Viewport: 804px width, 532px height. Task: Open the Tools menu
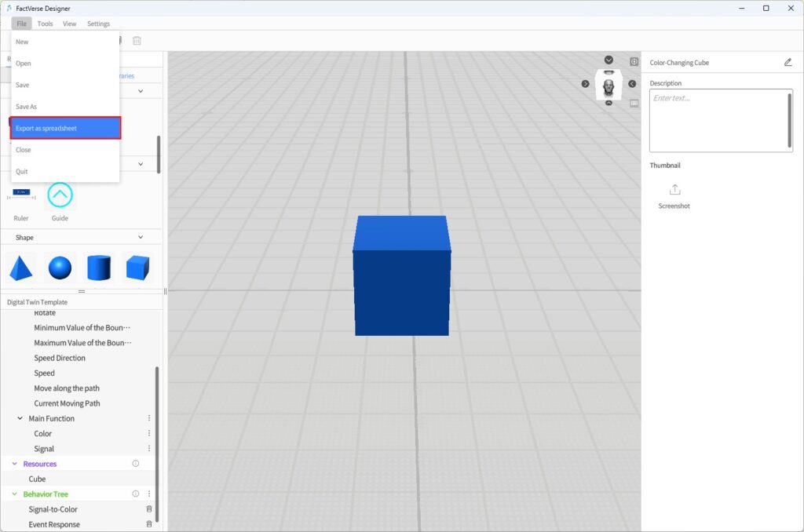(46, 24)
